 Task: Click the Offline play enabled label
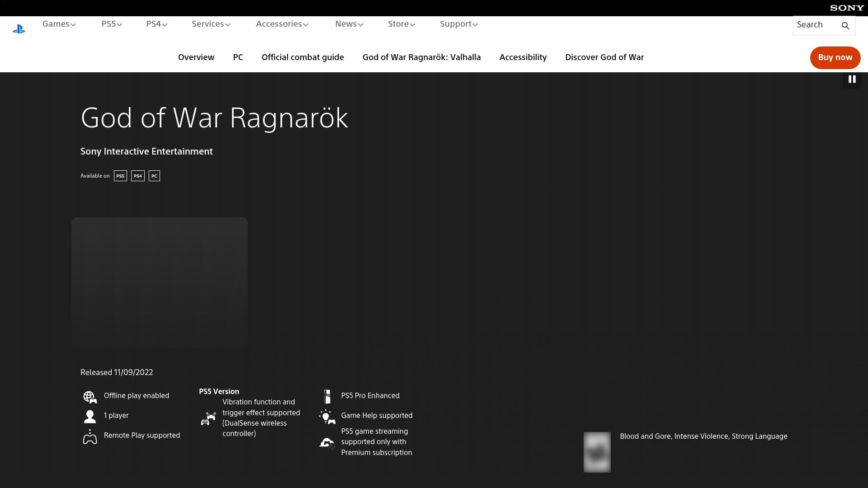click(x=137, y=396)
